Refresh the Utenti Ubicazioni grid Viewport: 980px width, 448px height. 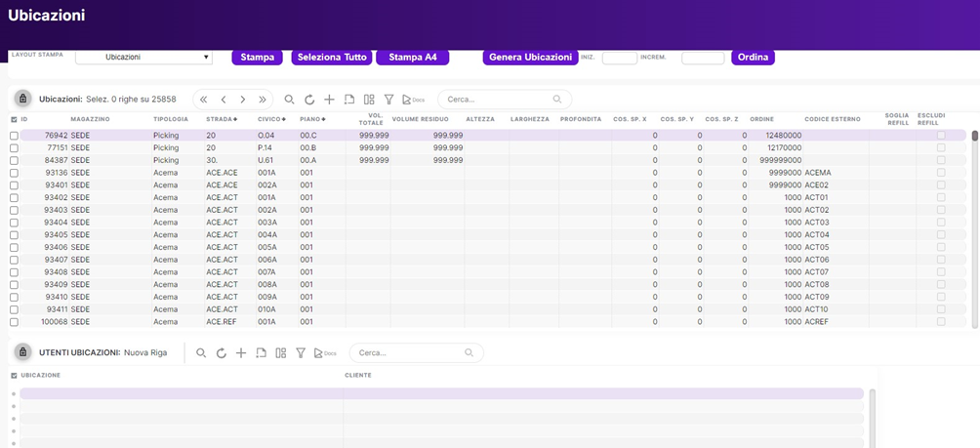point(222,353)
